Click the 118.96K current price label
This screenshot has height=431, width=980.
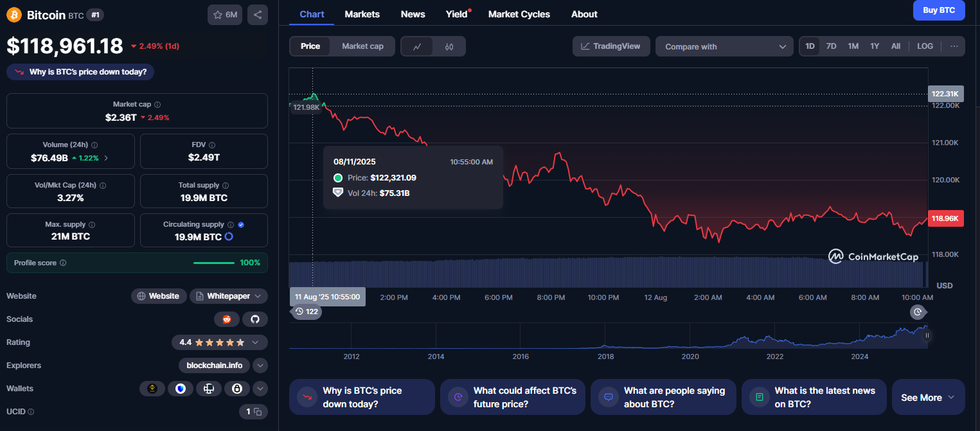click(945, 218)
